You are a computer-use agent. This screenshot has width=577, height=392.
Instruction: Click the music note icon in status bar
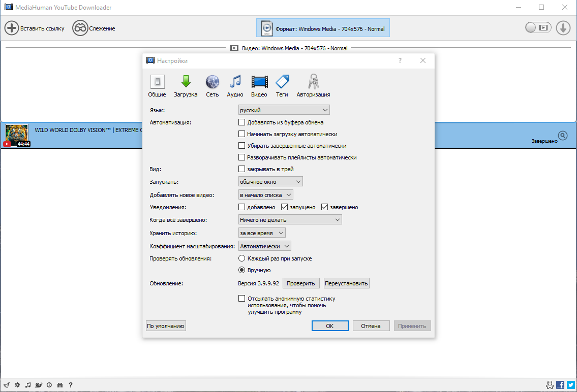coord(27,385)
